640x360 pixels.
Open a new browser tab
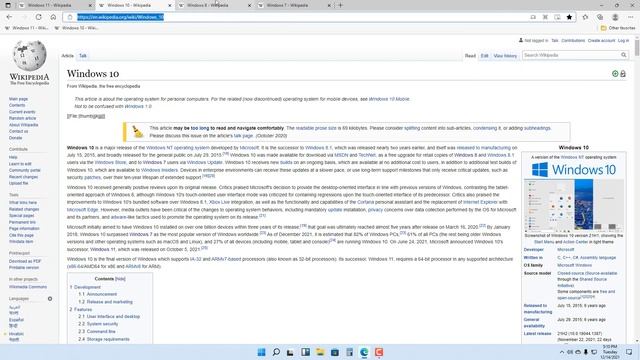click(x=340, y=5)
